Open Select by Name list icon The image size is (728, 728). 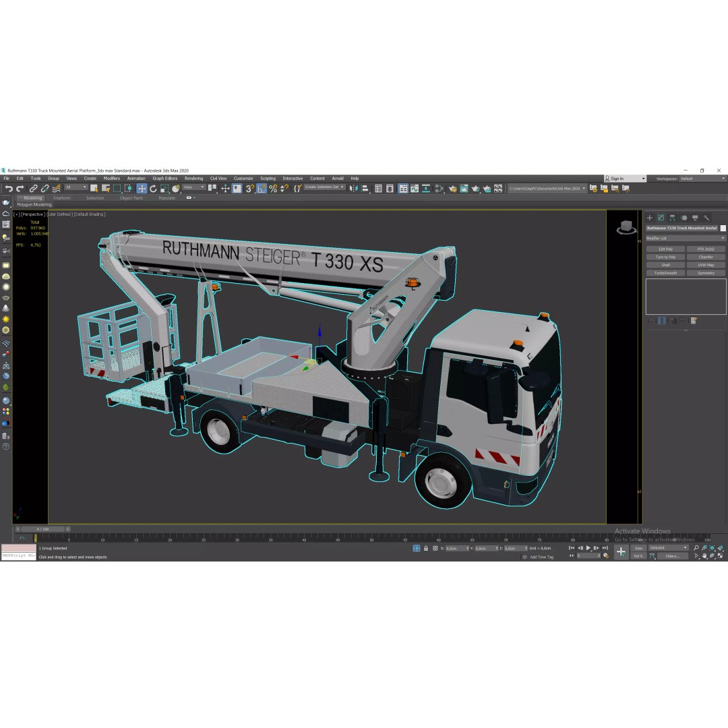105,189
